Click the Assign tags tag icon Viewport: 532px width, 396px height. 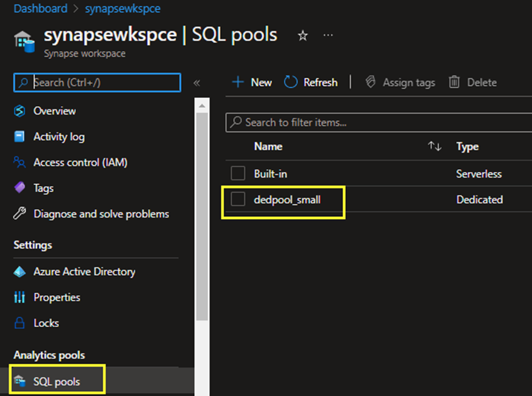click(x=371, y=82)
